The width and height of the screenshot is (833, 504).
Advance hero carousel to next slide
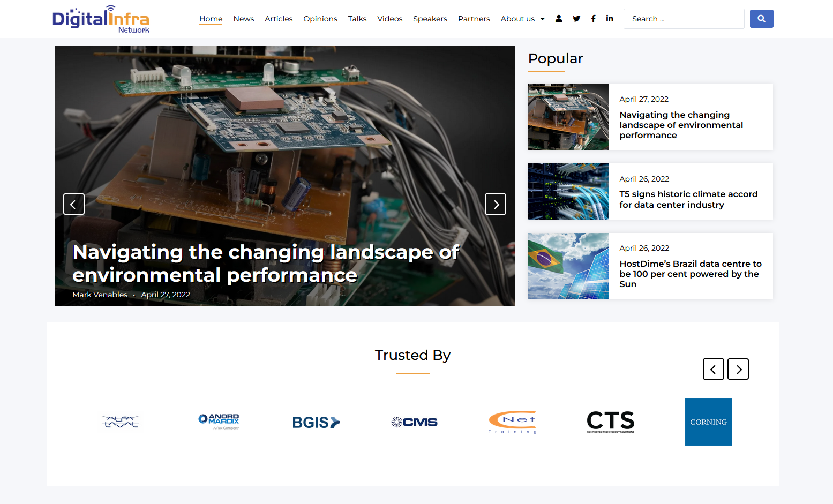(x=496, y=204)
